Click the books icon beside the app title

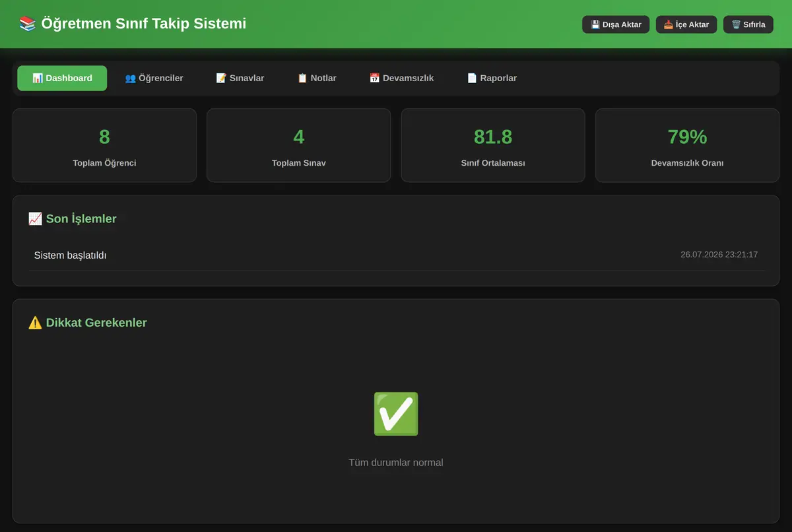27,24
